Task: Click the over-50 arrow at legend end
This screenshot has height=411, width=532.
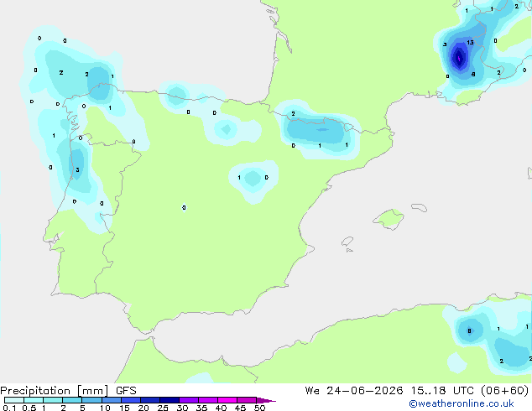Action: (x=266, y=400)
